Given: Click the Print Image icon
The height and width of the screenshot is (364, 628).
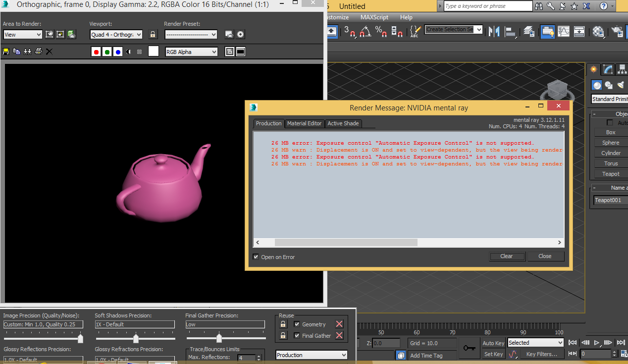Looking at the screenshot, I should click(38, 51).
